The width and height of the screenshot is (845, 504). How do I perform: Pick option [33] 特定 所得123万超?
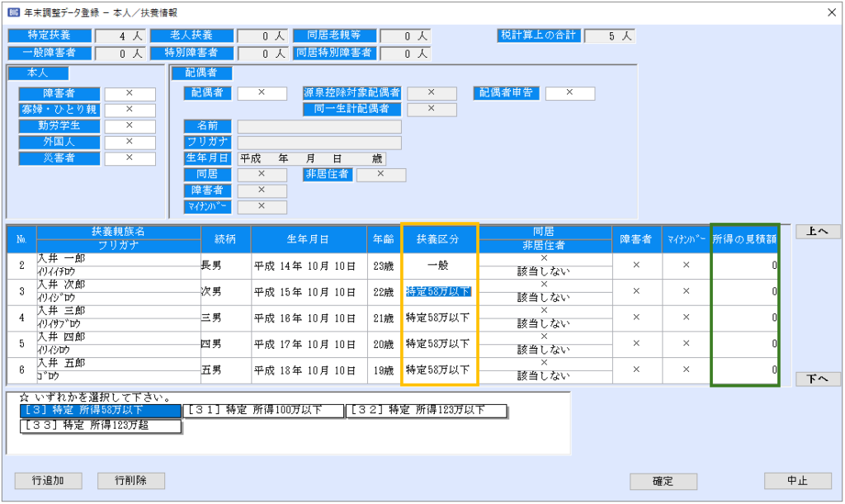[100, 426]
